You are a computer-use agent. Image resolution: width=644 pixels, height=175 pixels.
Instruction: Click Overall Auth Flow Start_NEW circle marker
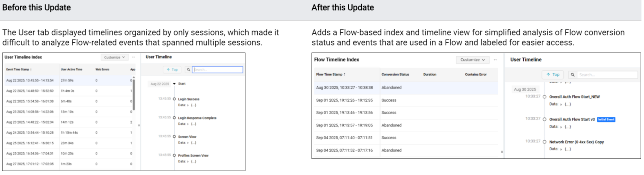coord(544,97)
